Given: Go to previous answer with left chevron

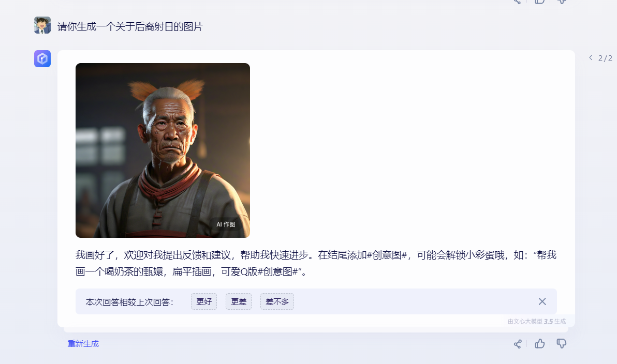Looking at the screenshot, I should pyautogui.click(x=591, y=58).
